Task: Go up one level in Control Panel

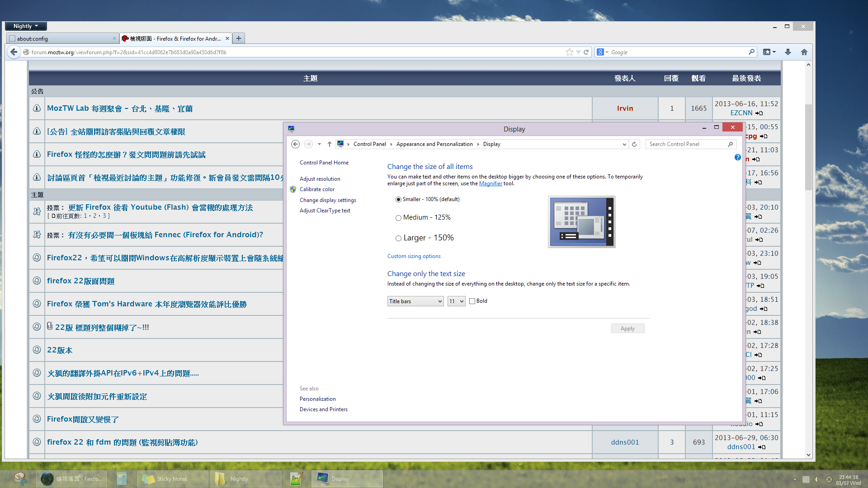Action: (x=329, y=144)
